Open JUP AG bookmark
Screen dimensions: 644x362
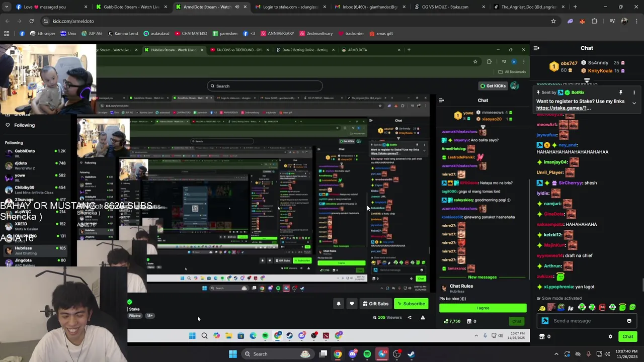[91, 34]
